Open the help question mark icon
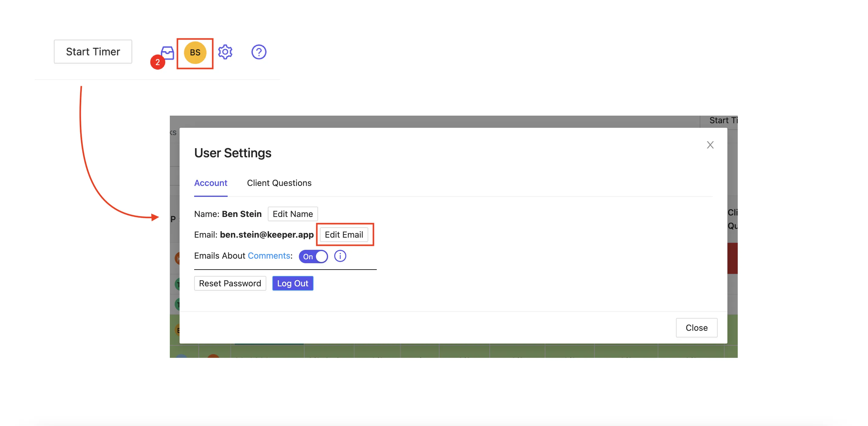Image resolution: width=868 pixels, height=426 pixels. [x=259, y=52]
